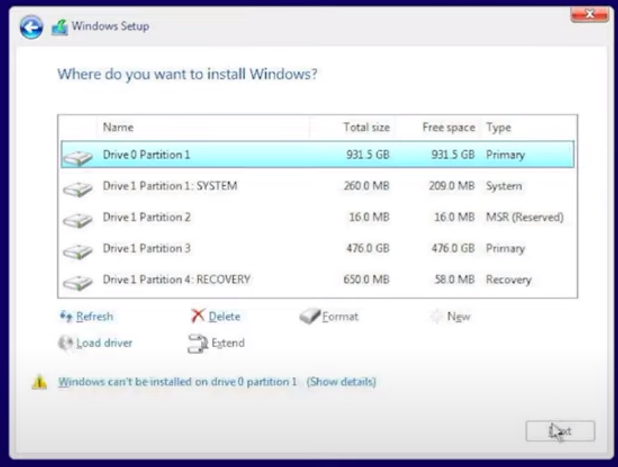The width and height of the screenshot is (618, 467).
Task: Click the 260.0 MB total size cell
Action: 367,186
